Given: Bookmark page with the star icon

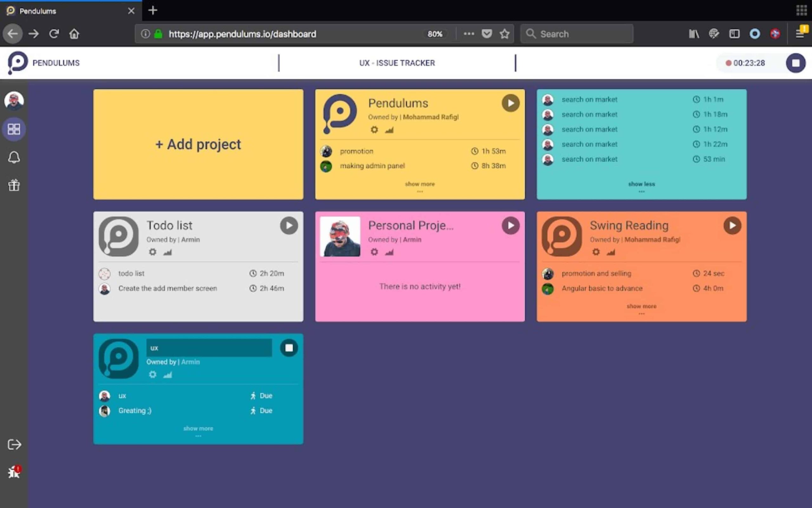Looking at the screenshot, I should coord(504,34).
